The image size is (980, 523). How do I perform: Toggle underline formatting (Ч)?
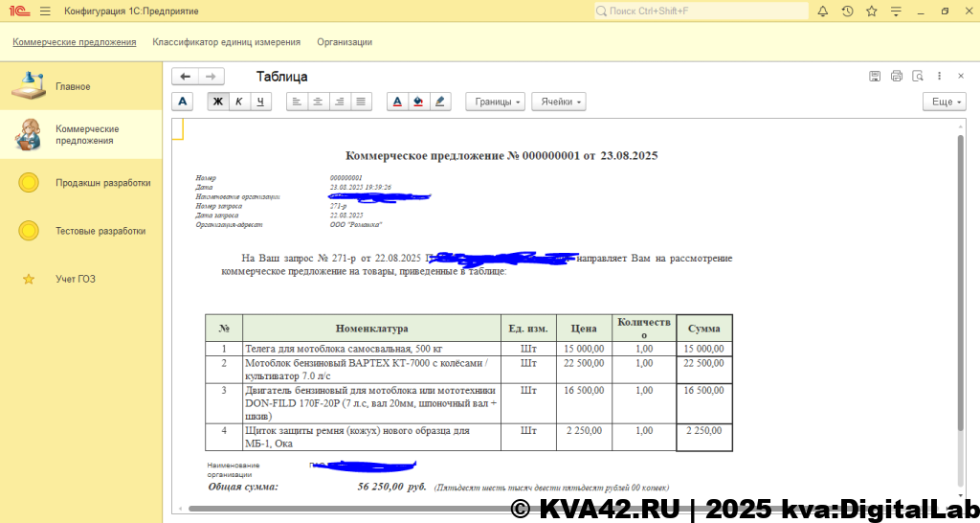[x=260, y=102]
